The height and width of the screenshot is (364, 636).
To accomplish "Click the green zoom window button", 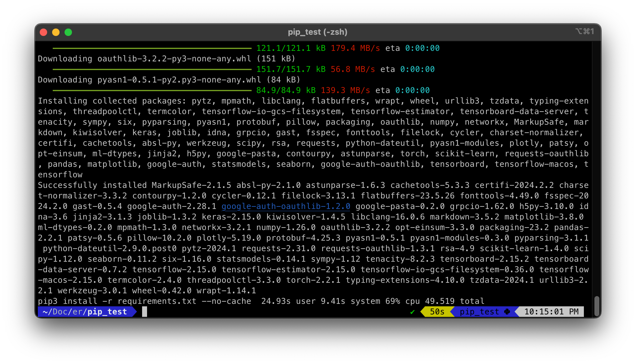I will (68, 32).
